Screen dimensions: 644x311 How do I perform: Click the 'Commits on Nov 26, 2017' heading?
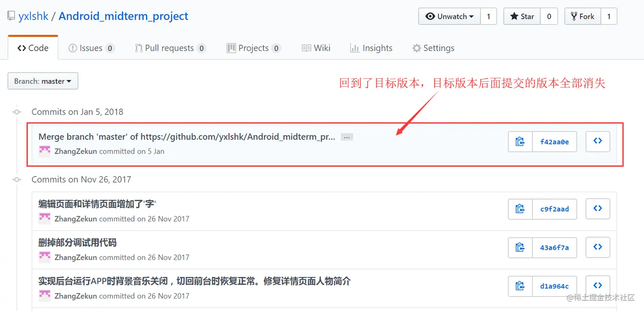(x=81, y=180)
